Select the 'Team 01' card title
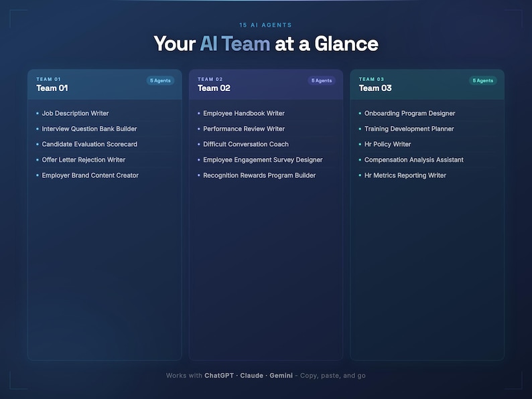Image resolution: width=532 pixels, height=399 pixels. 52,88
